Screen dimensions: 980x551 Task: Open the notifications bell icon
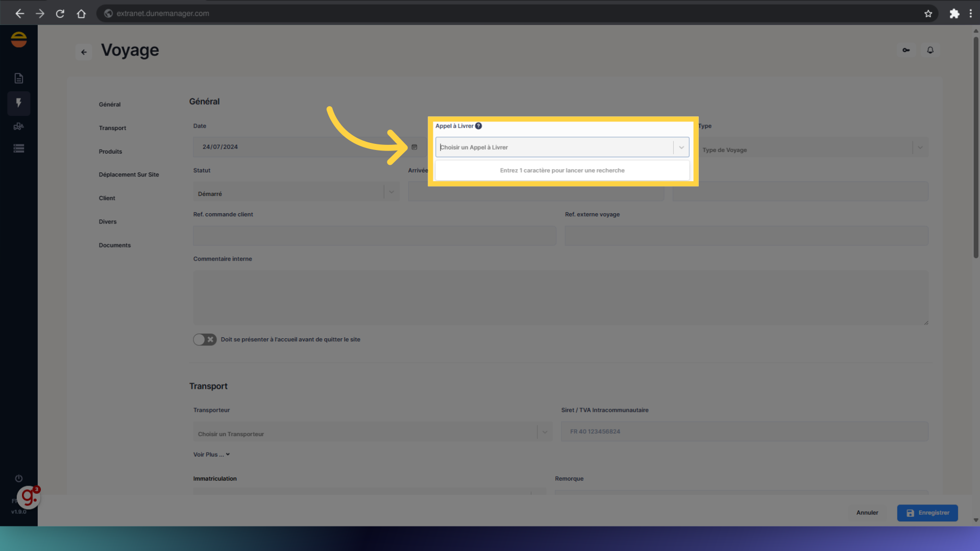click(930, 50)
